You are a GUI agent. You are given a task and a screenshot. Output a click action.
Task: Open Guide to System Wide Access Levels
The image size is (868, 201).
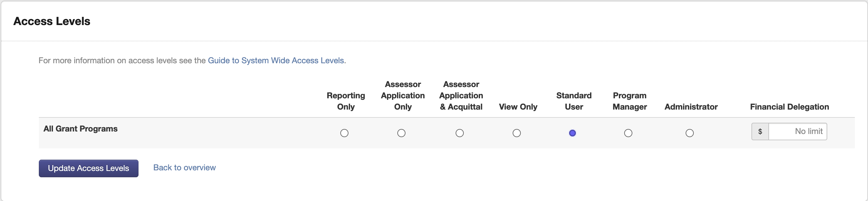pyautogui.click(x=276, y=61)
